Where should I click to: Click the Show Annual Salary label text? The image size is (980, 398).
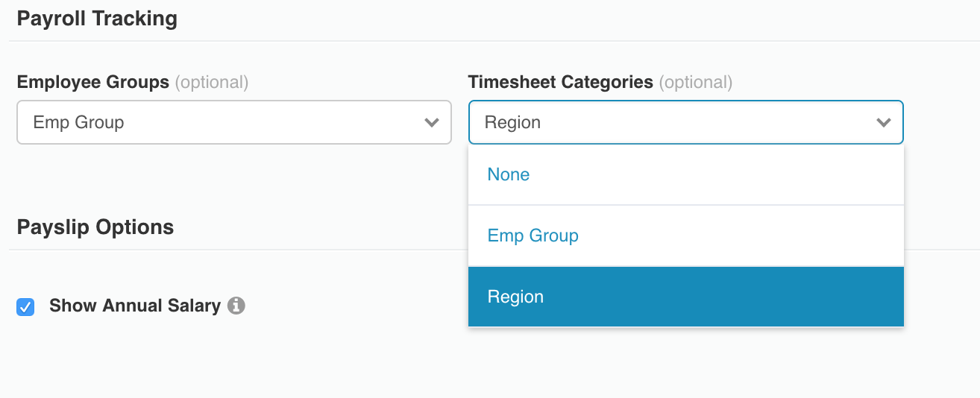[134, 306]
